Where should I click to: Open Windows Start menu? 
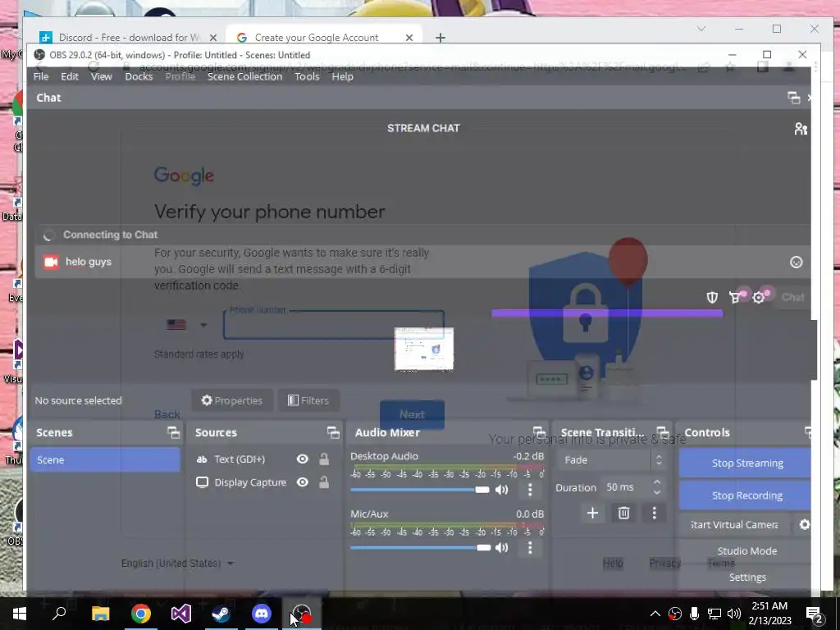click(x=20, y=614)
